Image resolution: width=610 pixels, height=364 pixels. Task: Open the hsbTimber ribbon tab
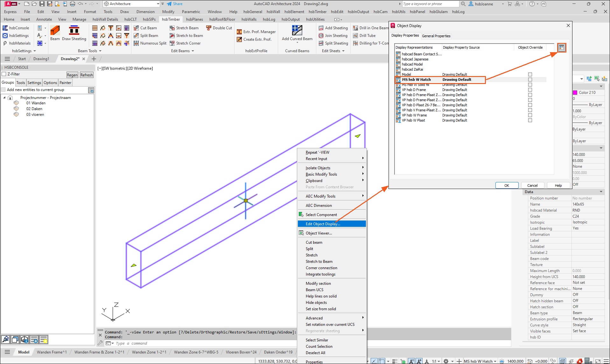click(171, 19)
